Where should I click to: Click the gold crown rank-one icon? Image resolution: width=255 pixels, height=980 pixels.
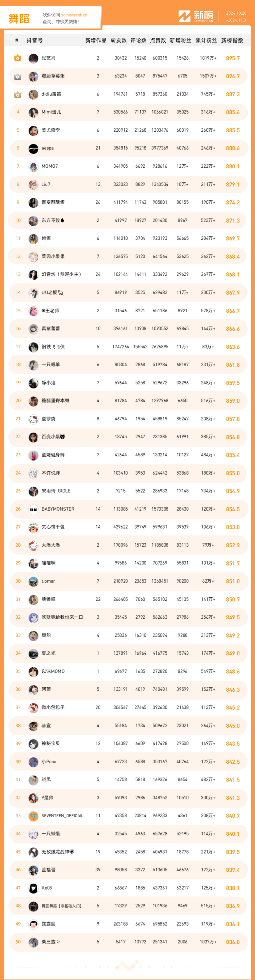coord(17,58)
